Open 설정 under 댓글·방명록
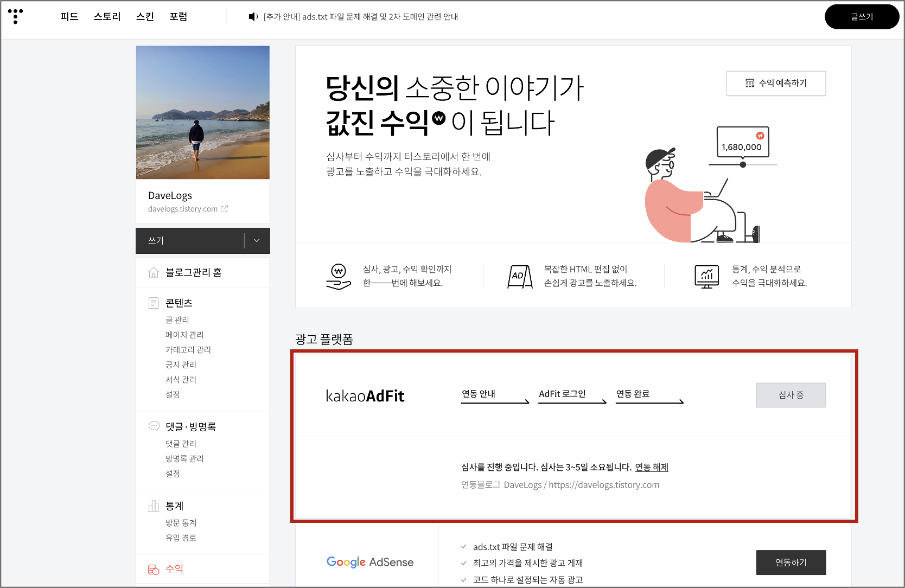 [173, 474]
